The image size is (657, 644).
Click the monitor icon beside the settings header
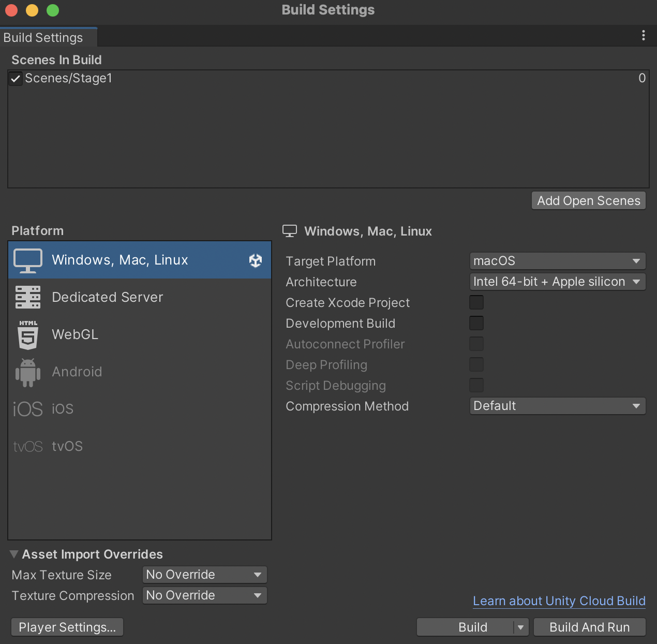tap(290, 231)
